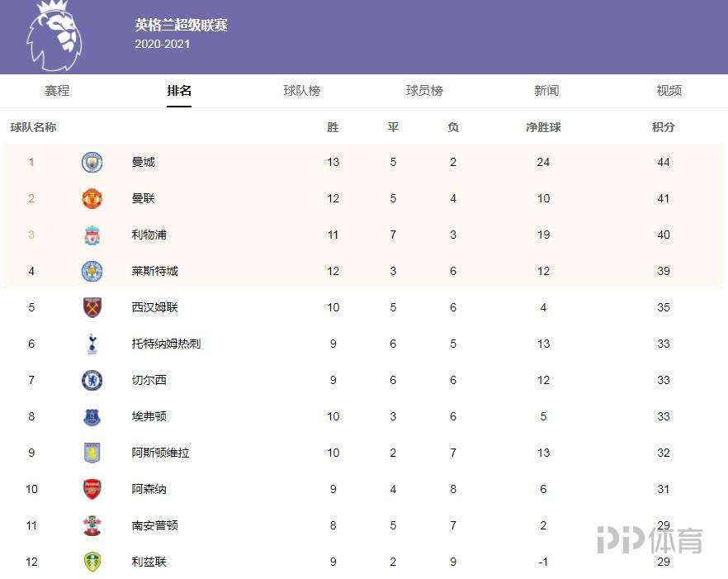Open the 曼城 team name link
This screenshot has width=728, height=579.
(143, 162)
